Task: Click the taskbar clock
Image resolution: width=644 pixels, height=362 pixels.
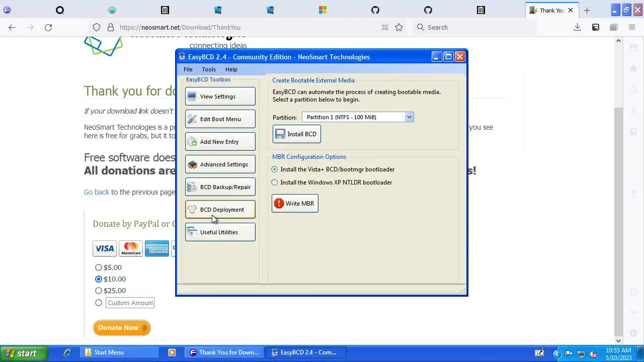Action: (x=618, y=353)
